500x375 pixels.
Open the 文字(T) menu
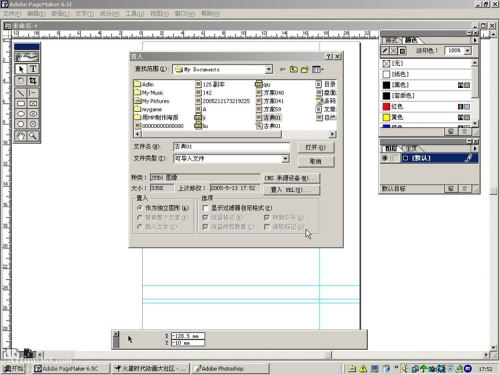84,14
